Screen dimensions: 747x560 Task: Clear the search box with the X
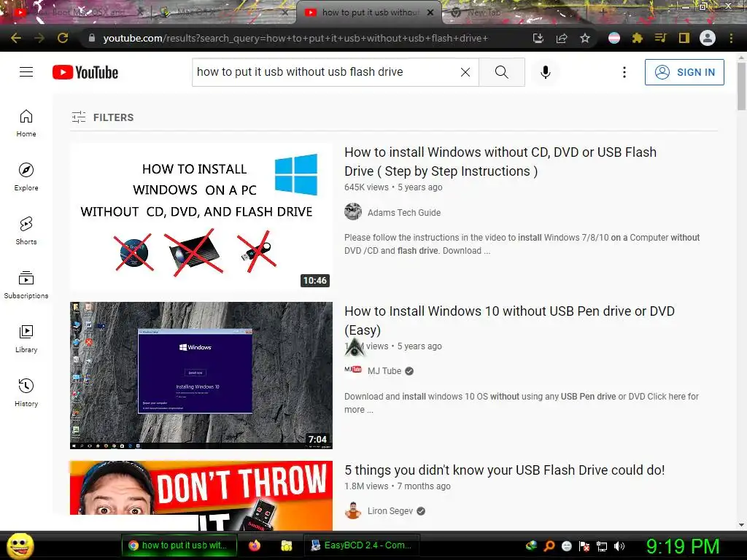coord(465,72)
